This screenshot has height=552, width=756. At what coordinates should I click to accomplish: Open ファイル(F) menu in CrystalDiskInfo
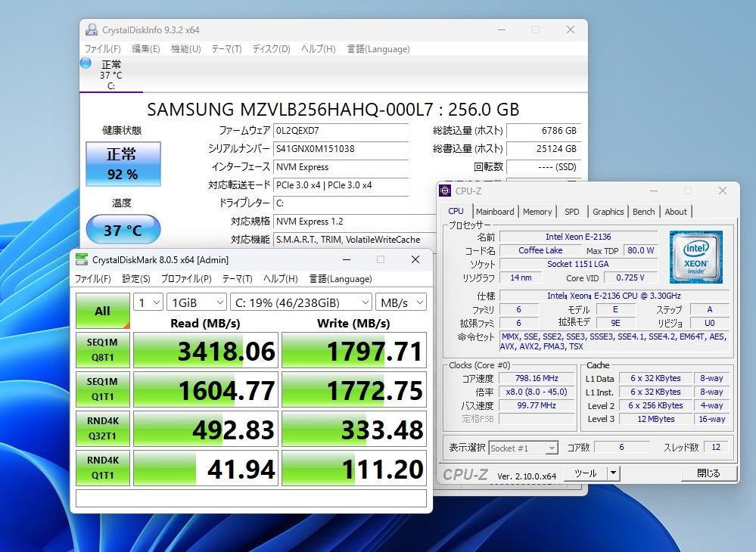click(102, 49)
